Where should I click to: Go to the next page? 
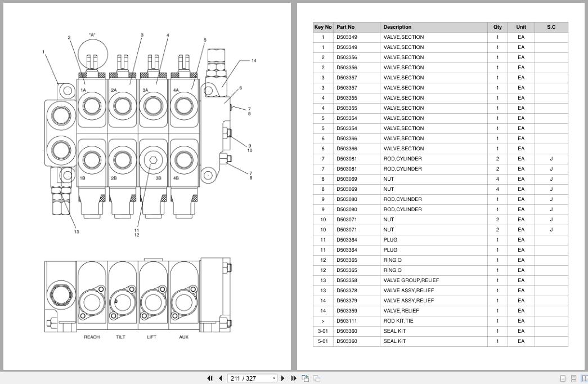click(283, 378)
